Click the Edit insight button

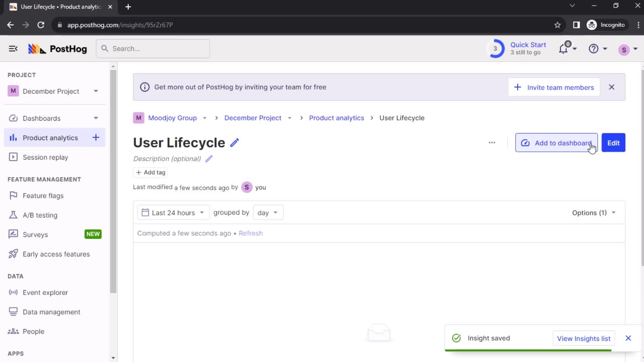pos(614,143)
